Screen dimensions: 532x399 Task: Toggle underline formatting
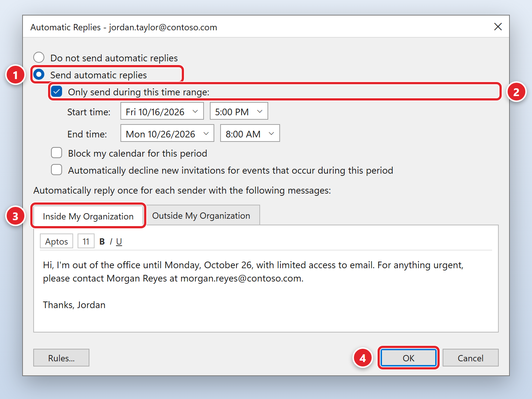(119, 242)
